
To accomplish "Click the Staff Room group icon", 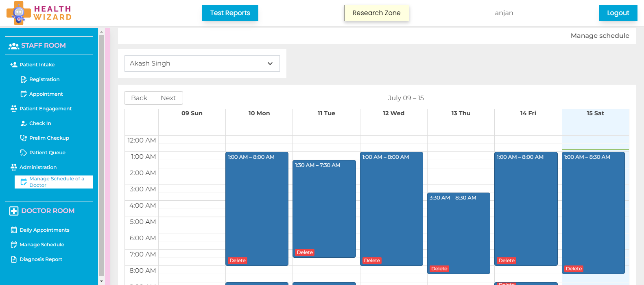I will coord(14,46).
